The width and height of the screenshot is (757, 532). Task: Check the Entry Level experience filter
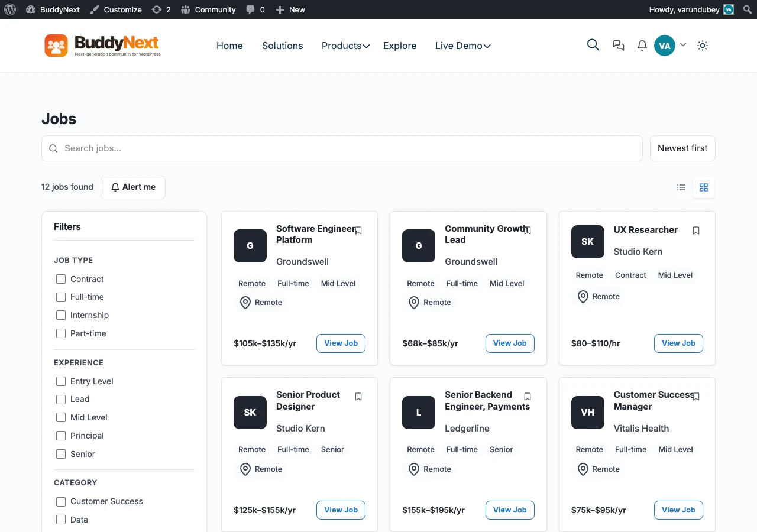click(x=60, y=381)
